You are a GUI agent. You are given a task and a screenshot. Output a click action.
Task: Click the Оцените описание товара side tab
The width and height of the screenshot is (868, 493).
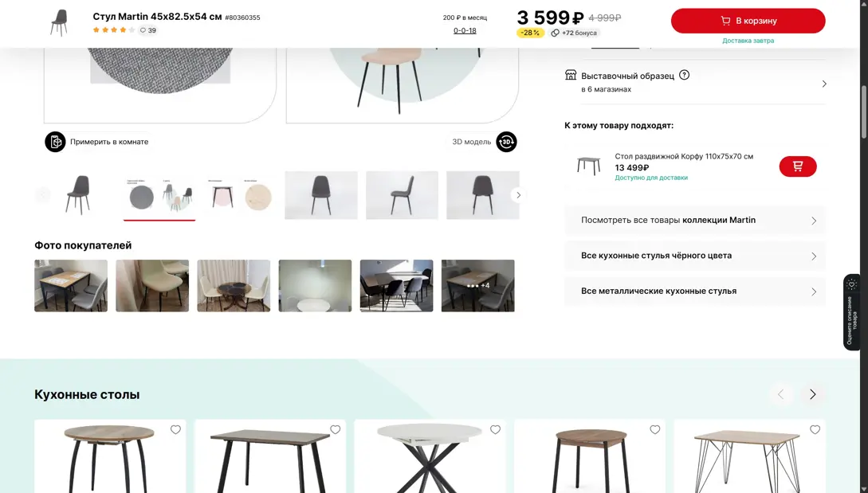(x=851, y=313)
